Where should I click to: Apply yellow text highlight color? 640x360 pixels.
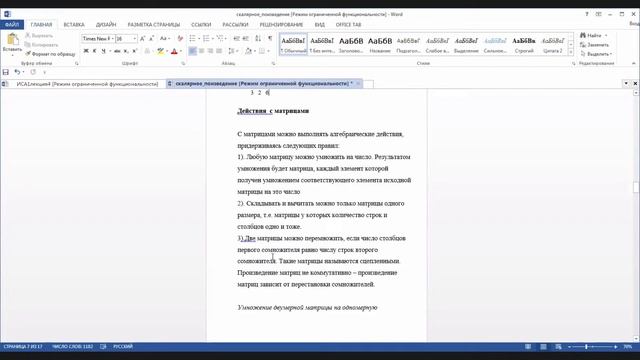coord(160,51)
